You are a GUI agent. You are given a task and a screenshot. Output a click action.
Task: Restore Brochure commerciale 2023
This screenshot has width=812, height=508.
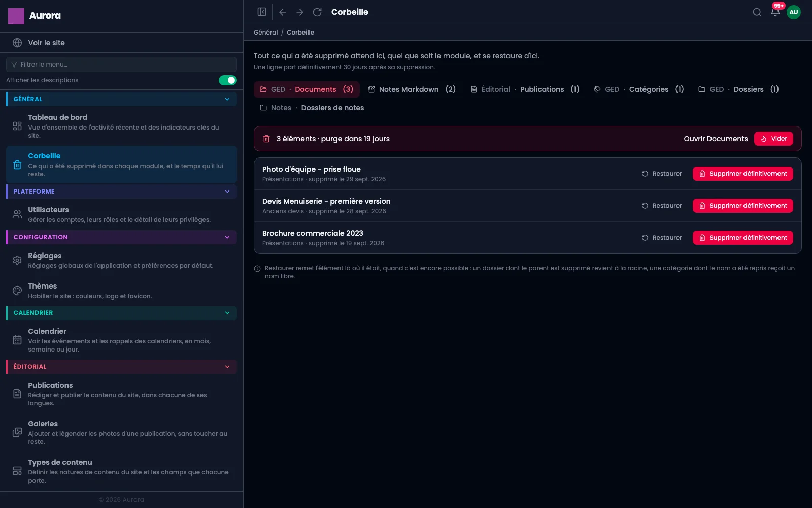click(x=662, y=238)
